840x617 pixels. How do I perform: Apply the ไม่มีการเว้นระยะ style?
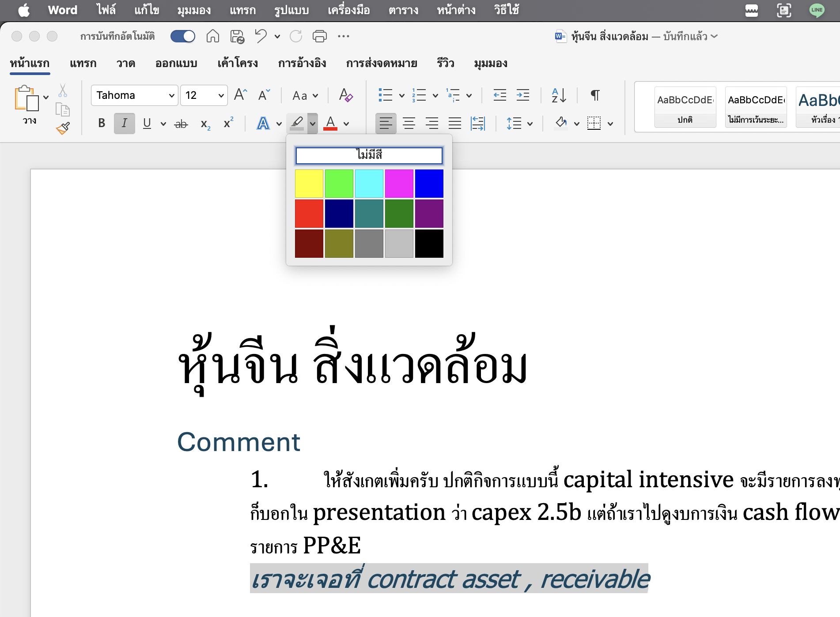click(756, 107)
